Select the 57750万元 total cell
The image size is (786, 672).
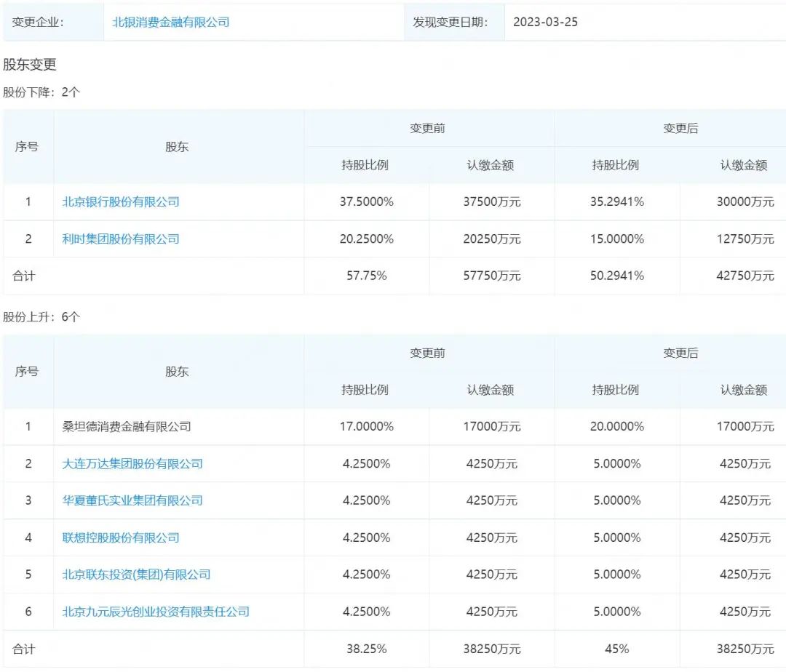[492, 276]
